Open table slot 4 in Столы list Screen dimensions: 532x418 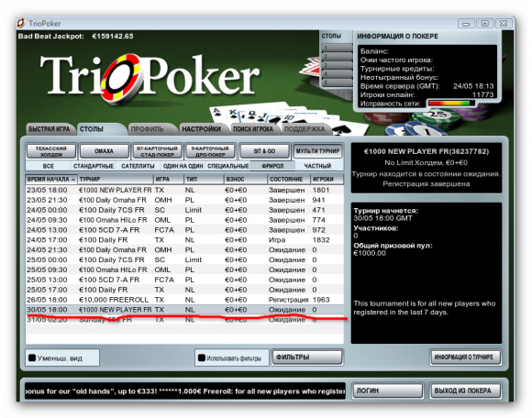[x=337, y=73]
